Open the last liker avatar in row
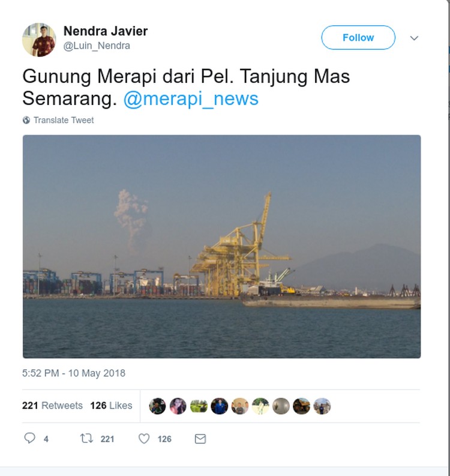 coord(322,406)
